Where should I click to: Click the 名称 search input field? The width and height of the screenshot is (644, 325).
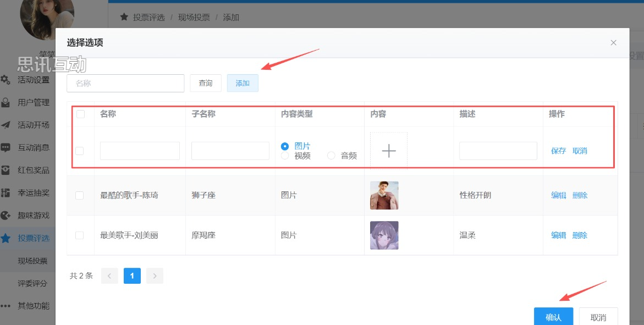coord(125,83)
